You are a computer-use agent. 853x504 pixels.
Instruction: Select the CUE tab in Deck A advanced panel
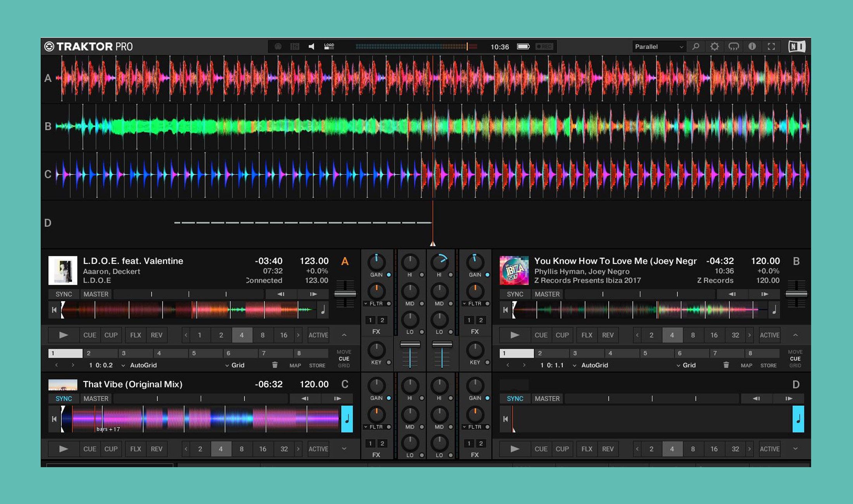[344, 359]
